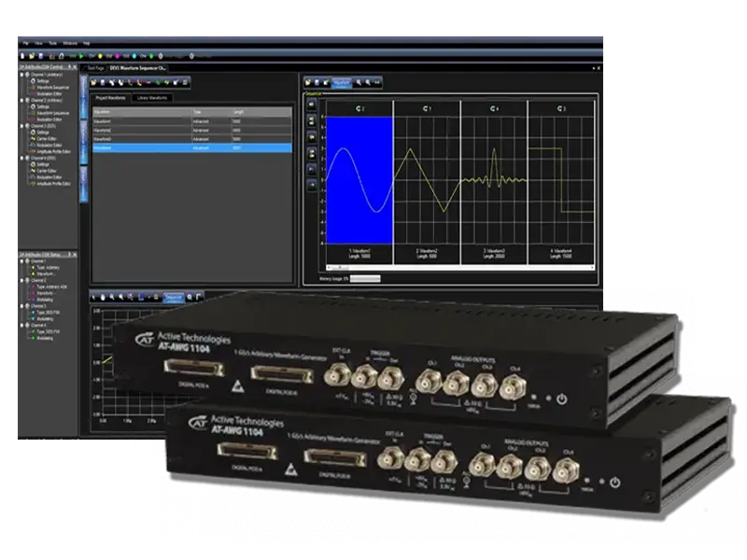Collapse Channel 4 (DDS) in Control tree

pos(21,158)
